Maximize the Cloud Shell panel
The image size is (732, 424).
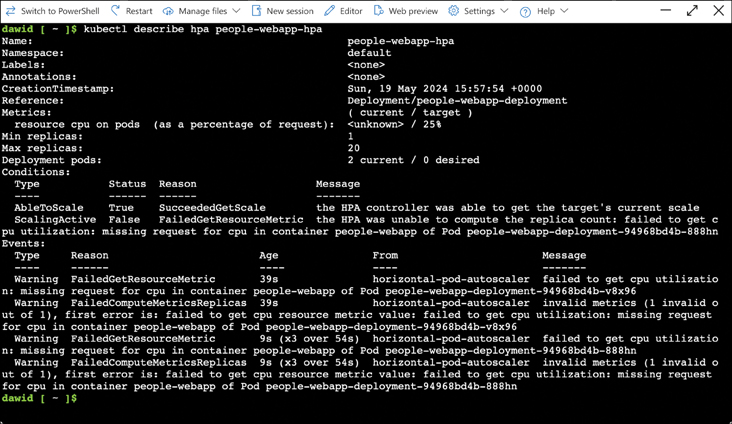(692, 10)
